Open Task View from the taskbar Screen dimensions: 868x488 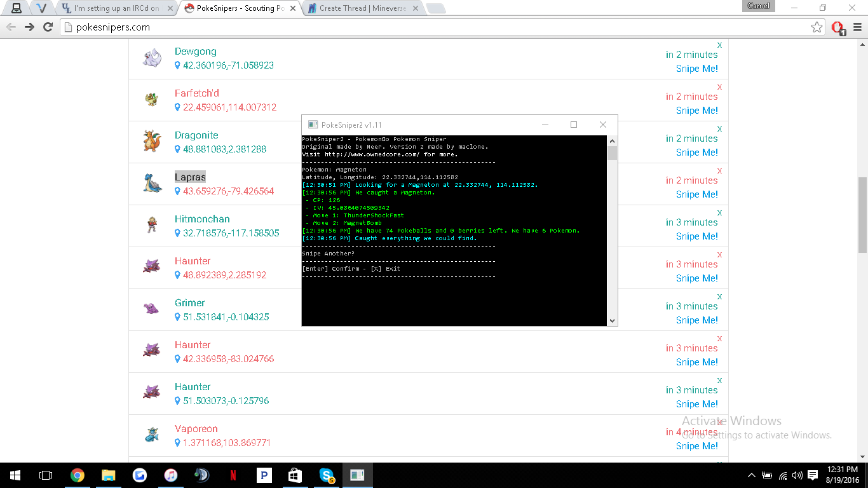(x=46, y=475)
